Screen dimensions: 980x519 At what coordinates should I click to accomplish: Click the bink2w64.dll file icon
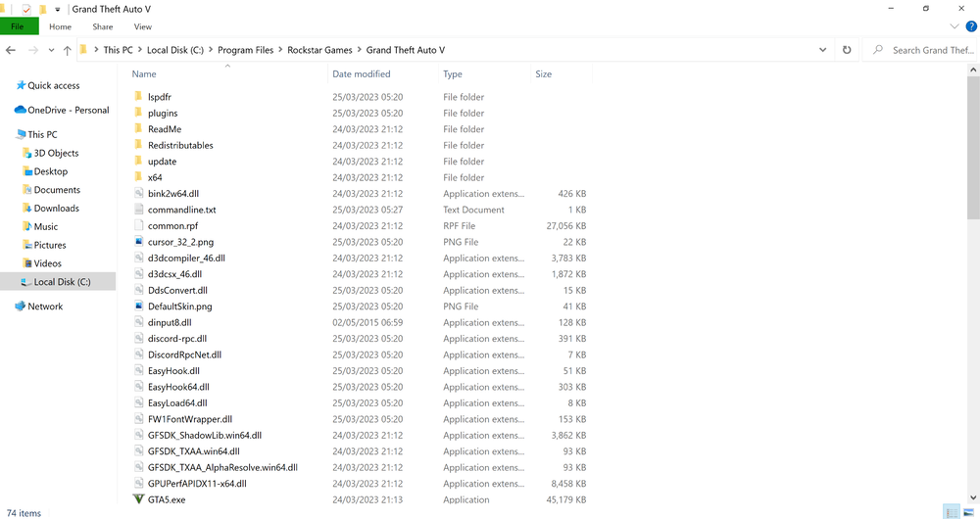click(x=139, y=193)
